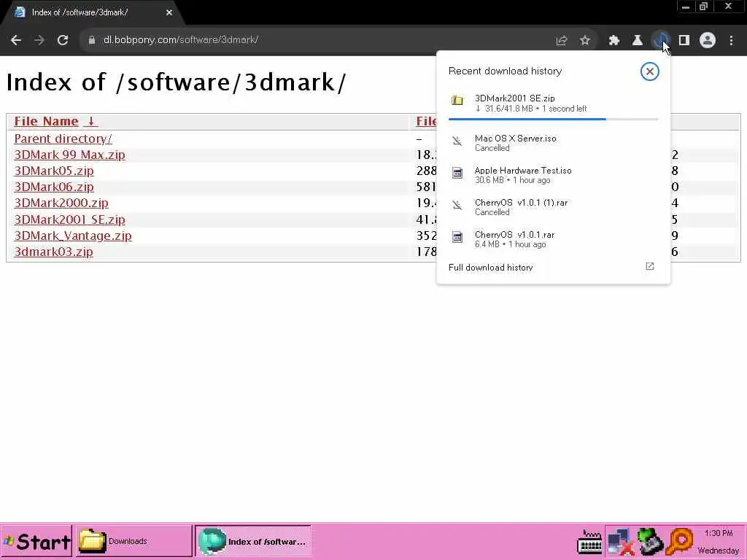
Task: Download 3DMark06.zip
Action: coord(54,187)
